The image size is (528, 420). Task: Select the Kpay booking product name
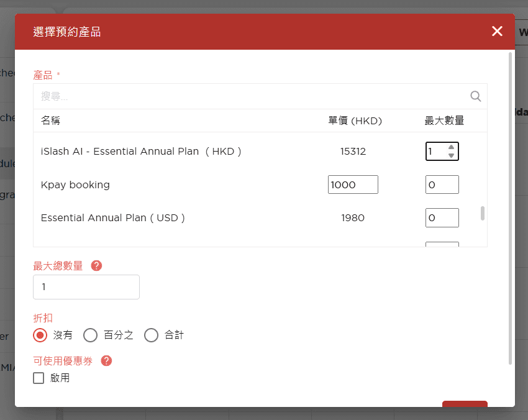click(x=75, y=185)
